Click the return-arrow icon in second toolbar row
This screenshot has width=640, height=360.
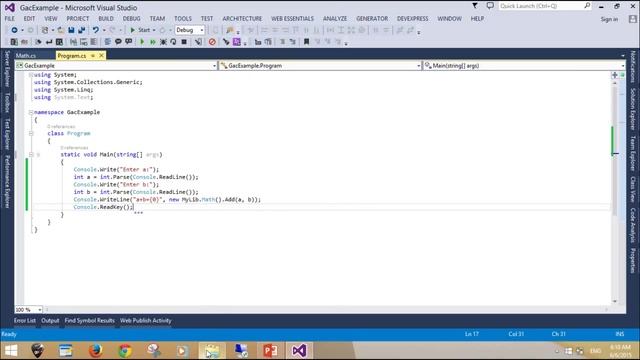tap(49, 42)
